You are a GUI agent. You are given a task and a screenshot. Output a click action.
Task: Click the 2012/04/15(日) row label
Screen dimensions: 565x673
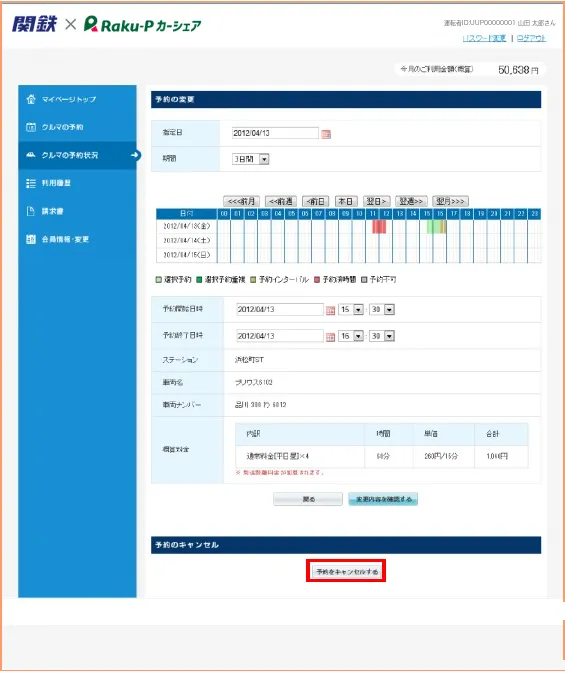187,255
